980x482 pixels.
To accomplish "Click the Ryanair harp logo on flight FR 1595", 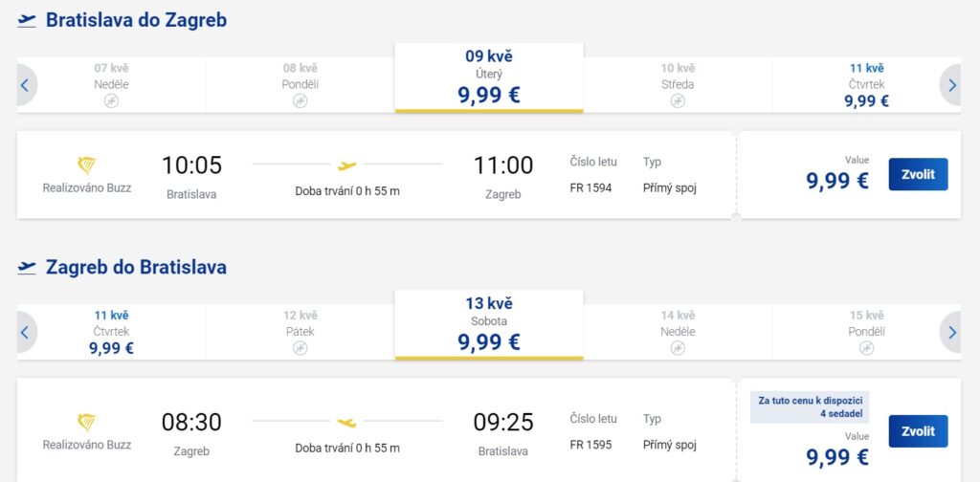I will [x=87, y=422].
